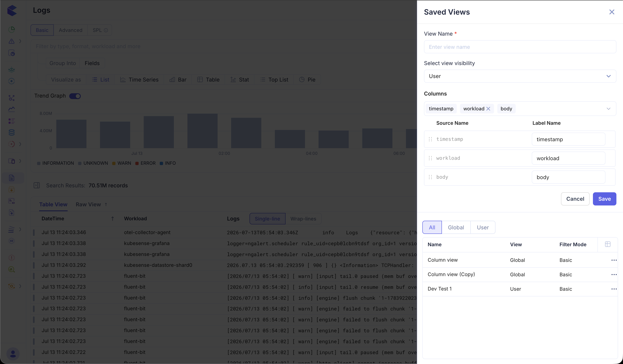Viewport: 623px width, 364px height.
Task: Open the user avatar at sidebar bottom
Action: pos(13,354)
